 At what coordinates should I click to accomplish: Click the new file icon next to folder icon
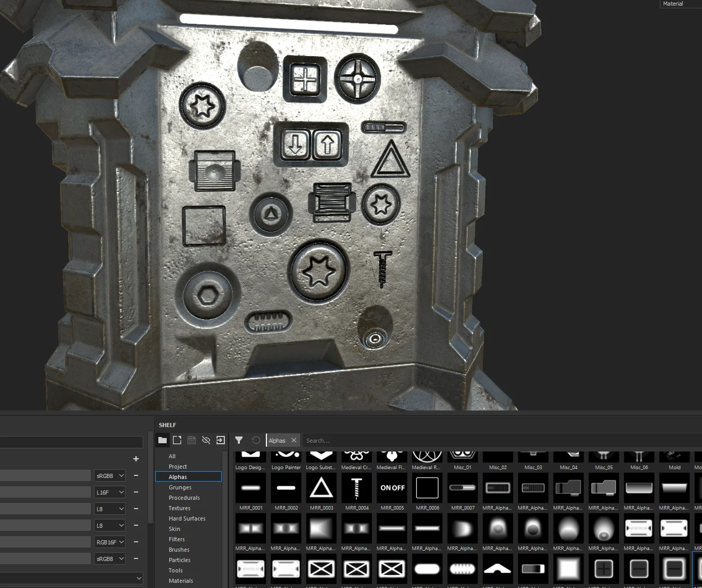[177, 440]
